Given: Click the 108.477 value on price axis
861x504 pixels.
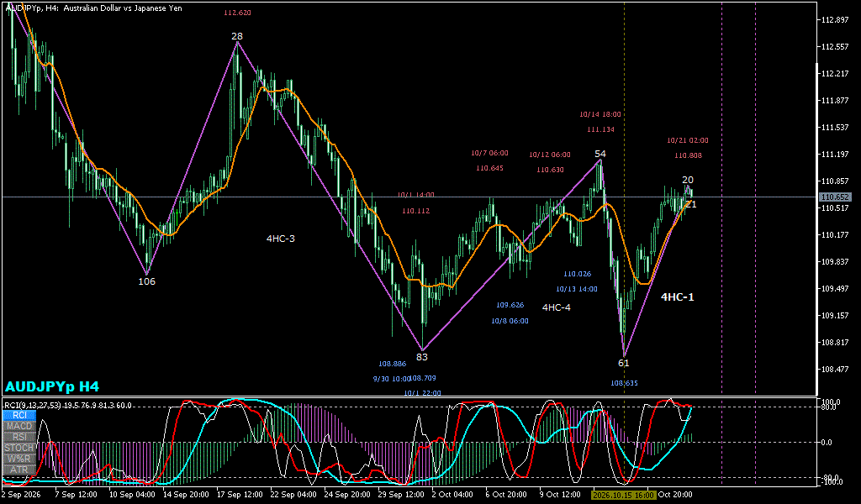Looking at the screenshot, I should coord(834,369).
